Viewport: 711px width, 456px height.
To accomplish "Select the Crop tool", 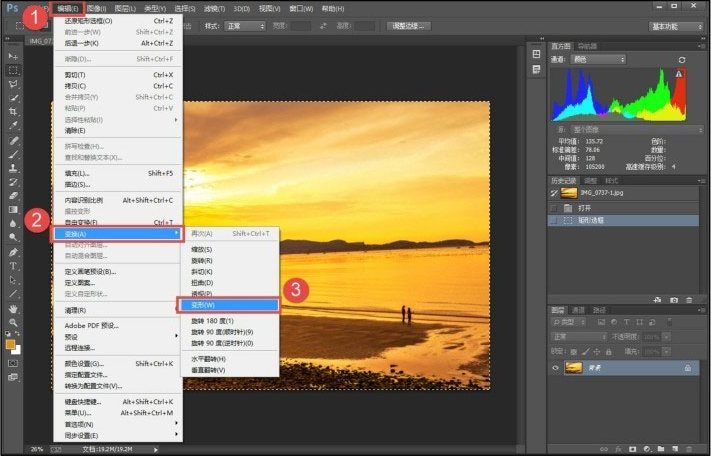I will point(13,113).
